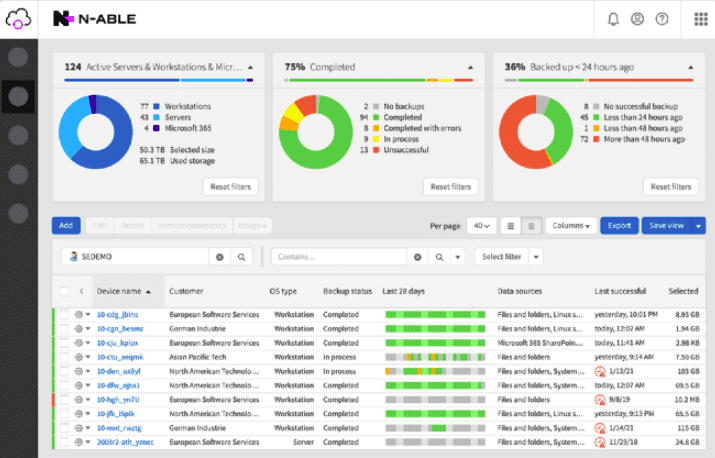715x458 pixels.
Task: Open device icon for 10-cdg_jbins
Action: click(78, 314)
